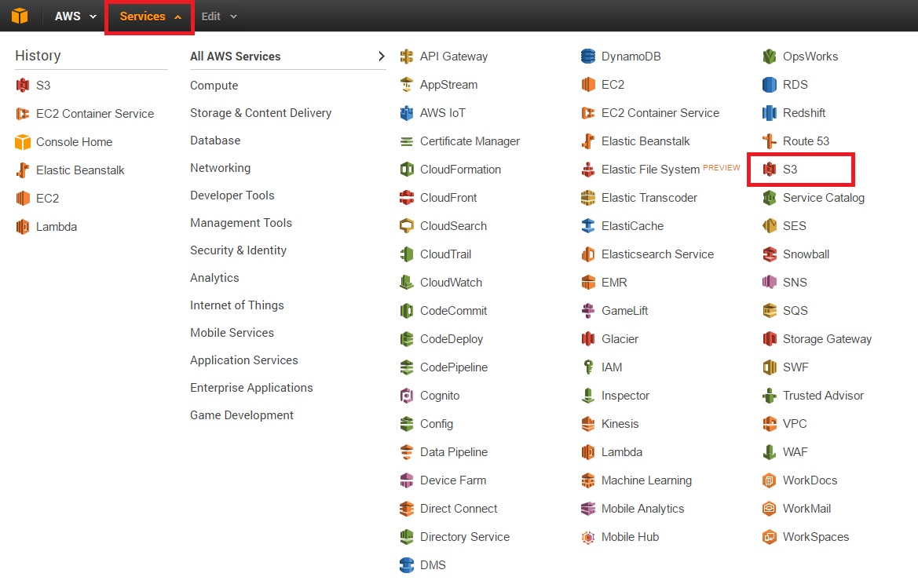Click the Route 53 icon
918x588 pixels.
click(x=770, y=141)
